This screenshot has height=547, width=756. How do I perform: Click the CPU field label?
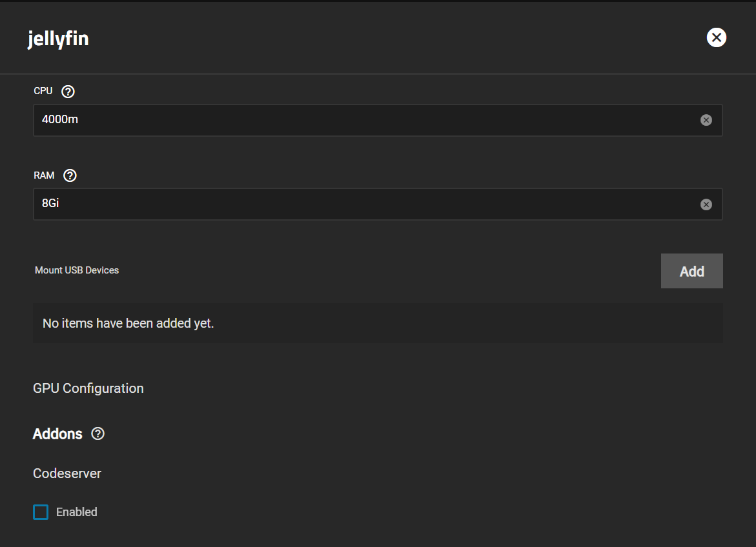tap(43, 91)
